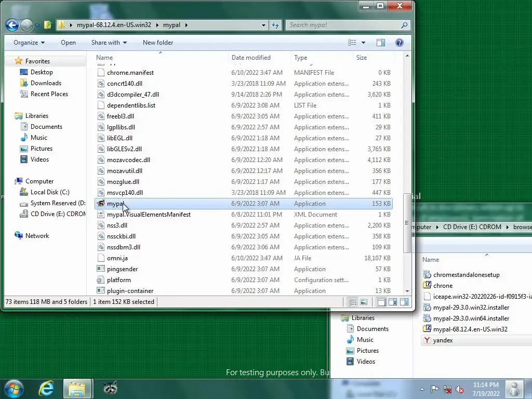The width and height of the screenshot is (532, 399).
Task: Click CD Drive (E:) CDROM breadcrumb in background window
Action: click(x=472, y=227)
